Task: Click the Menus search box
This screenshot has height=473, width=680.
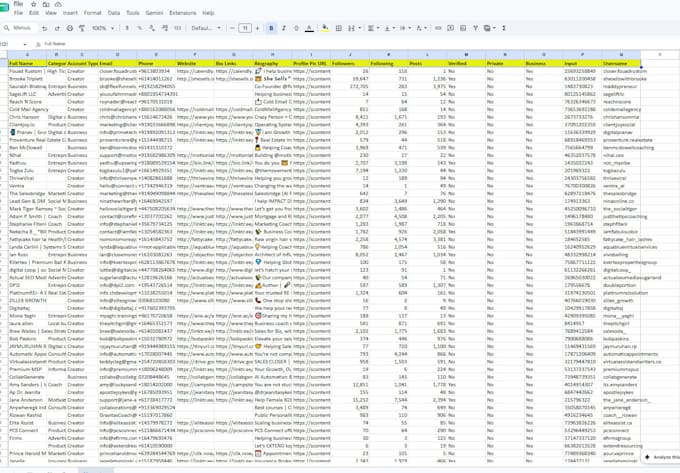Action: click(18, 28)
